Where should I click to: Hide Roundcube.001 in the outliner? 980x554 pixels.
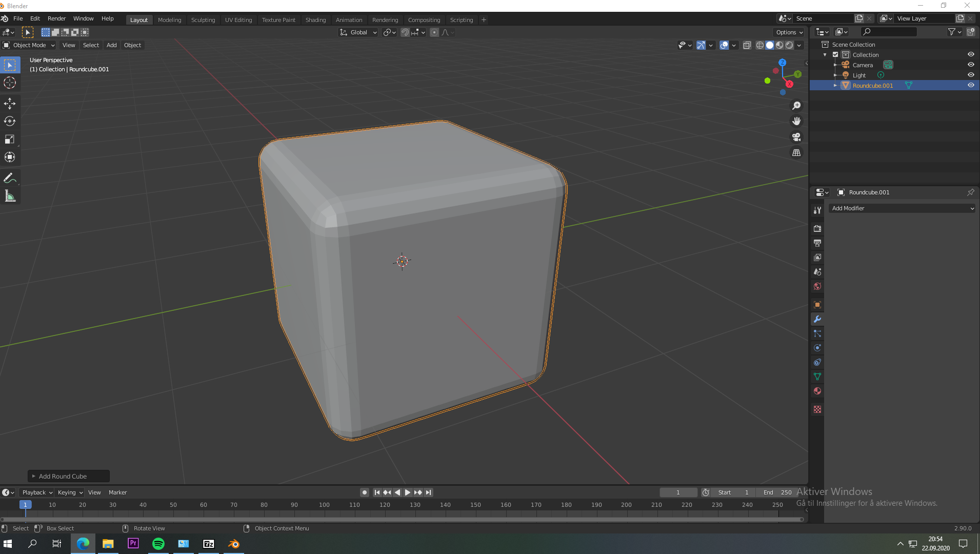point(971,85)
